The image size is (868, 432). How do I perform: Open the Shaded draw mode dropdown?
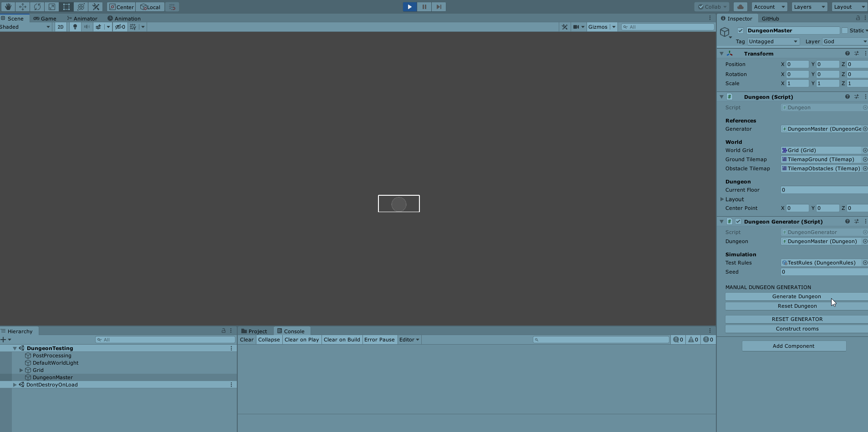pyautogui.click(x=25, y=27)
